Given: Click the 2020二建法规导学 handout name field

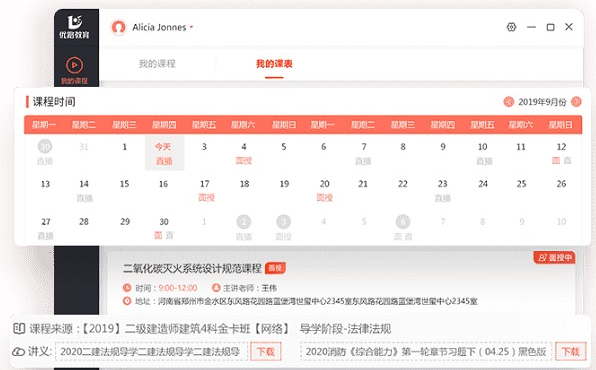Looking at the screenshot, I should 151,351.
